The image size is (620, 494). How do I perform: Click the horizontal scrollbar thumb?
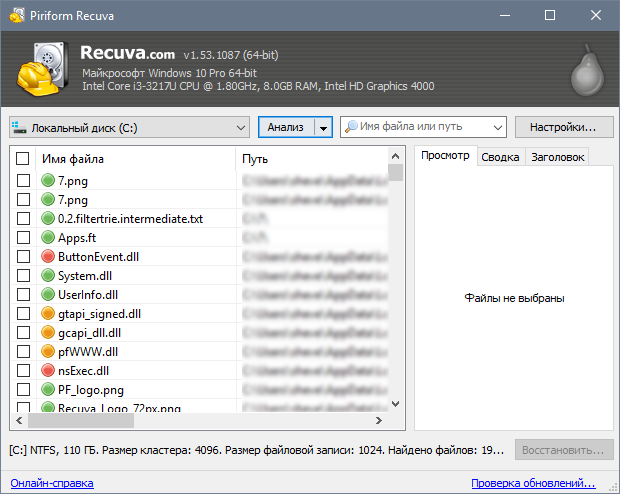[x=81, y=420]
